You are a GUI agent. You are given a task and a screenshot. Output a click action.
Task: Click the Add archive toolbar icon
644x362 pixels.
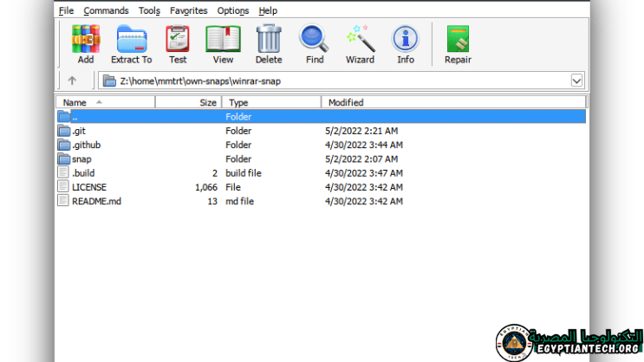pyautogui.click(x=85, y=40)
